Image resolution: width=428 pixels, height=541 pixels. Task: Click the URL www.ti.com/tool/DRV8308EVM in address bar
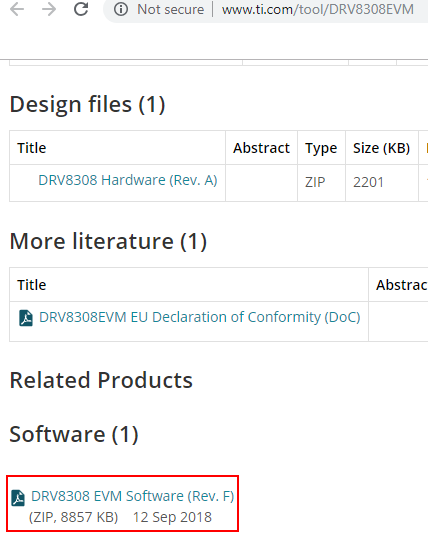point(318,9)
